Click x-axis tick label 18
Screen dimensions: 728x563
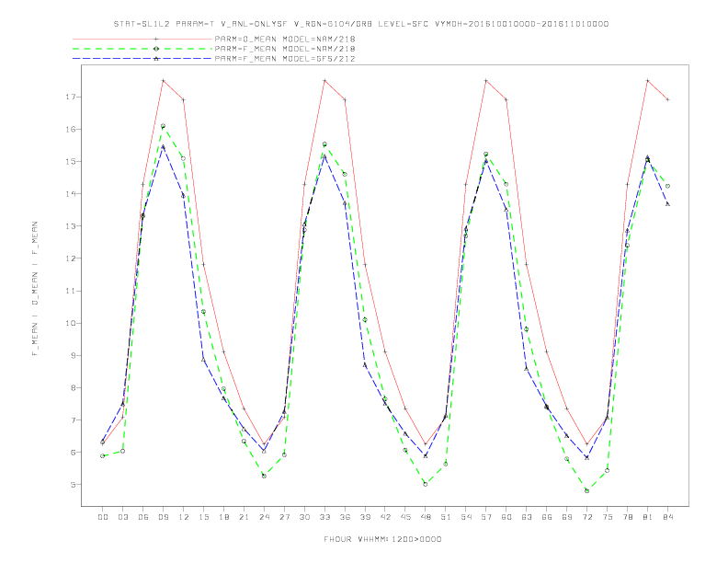coord(223,517)
